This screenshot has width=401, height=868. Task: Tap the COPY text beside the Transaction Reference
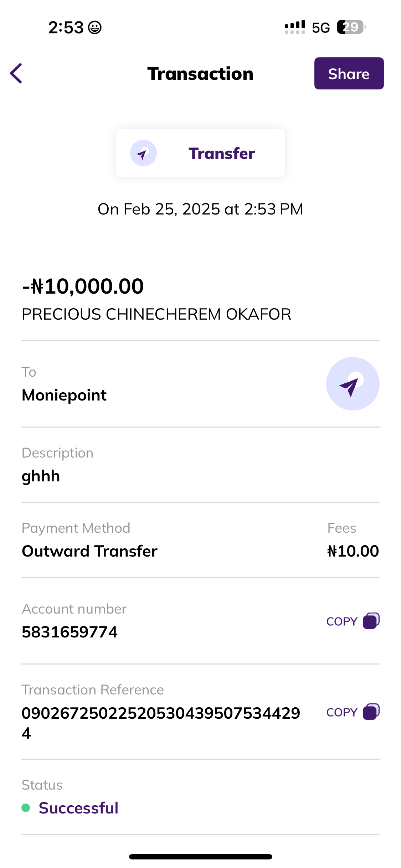[x=342, y=712]
